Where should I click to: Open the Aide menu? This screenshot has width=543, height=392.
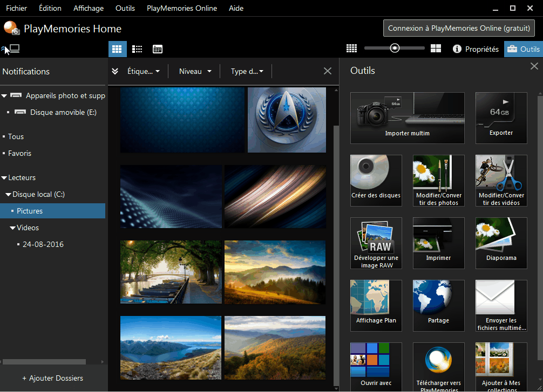236,8
